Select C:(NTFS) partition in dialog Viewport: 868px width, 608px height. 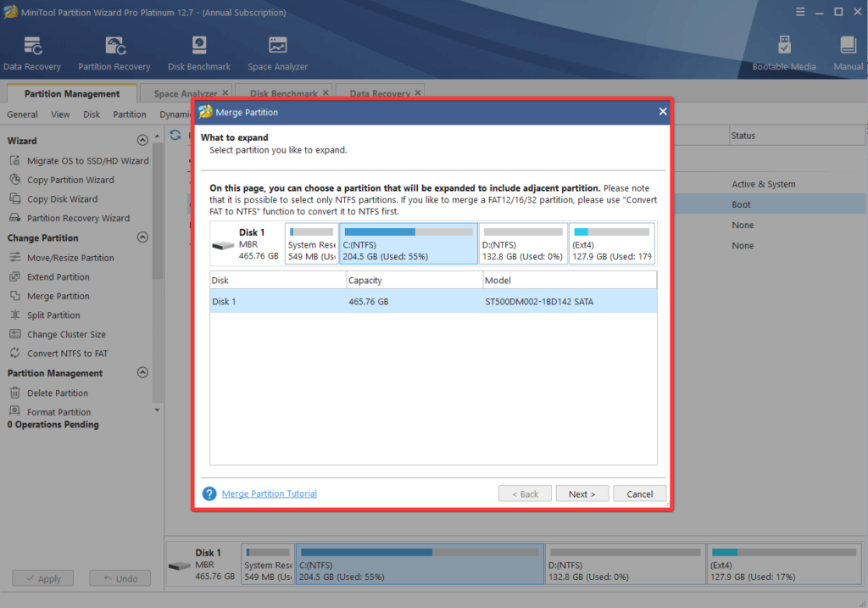click(409, 243)
